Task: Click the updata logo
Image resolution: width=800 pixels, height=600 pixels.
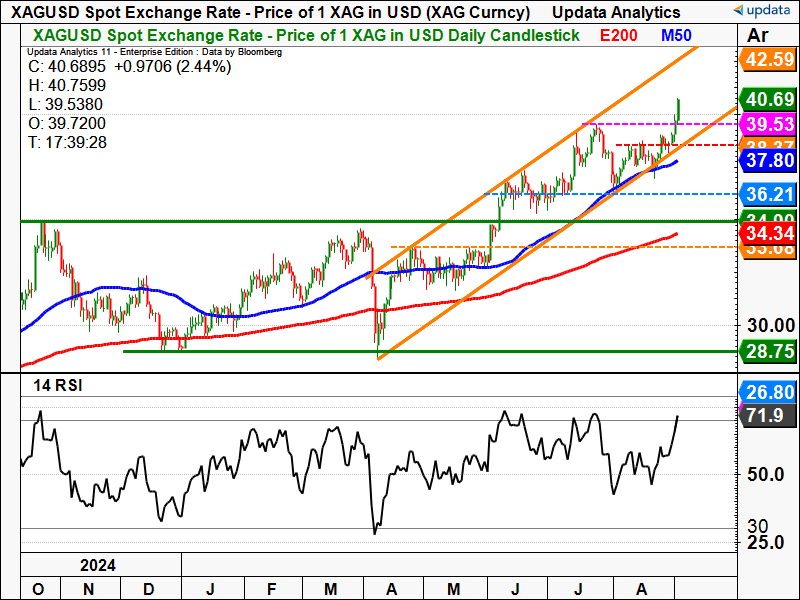Action: tap(761, 10)
